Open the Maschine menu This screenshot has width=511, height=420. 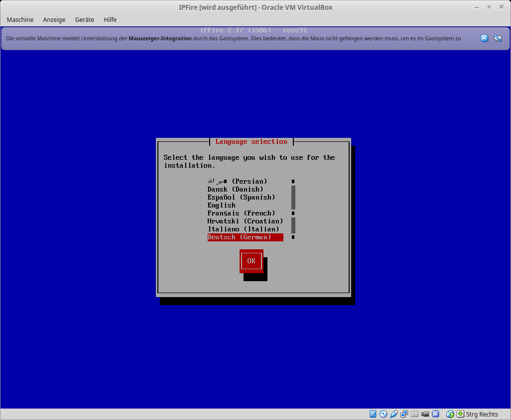[x=20, y=19]
